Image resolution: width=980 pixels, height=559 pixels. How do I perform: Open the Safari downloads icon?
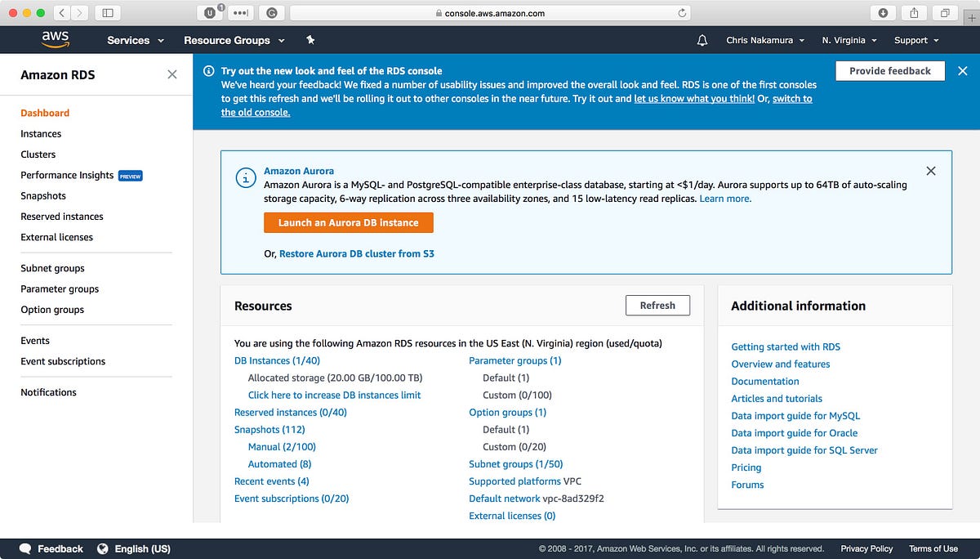884,13
